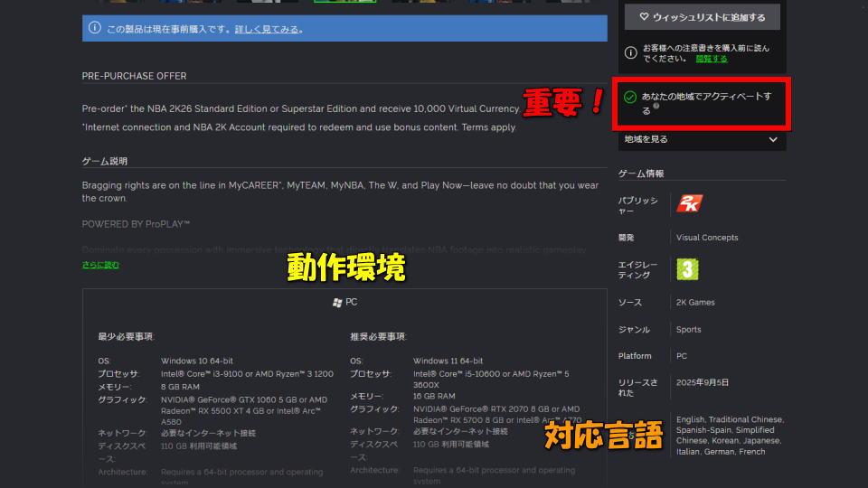
Task: Click the ゲーム説明 section heading
Action: 105,161
